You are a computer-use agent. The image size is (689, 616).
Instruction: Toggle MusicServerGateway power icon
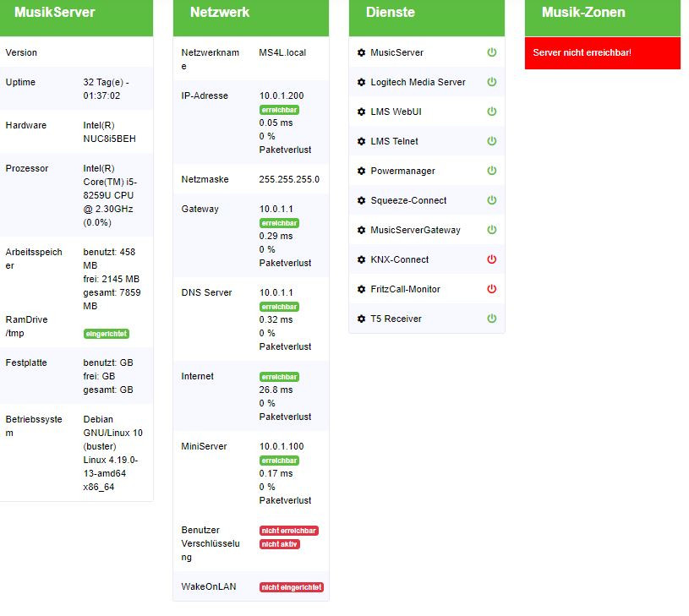click(492, 230)
